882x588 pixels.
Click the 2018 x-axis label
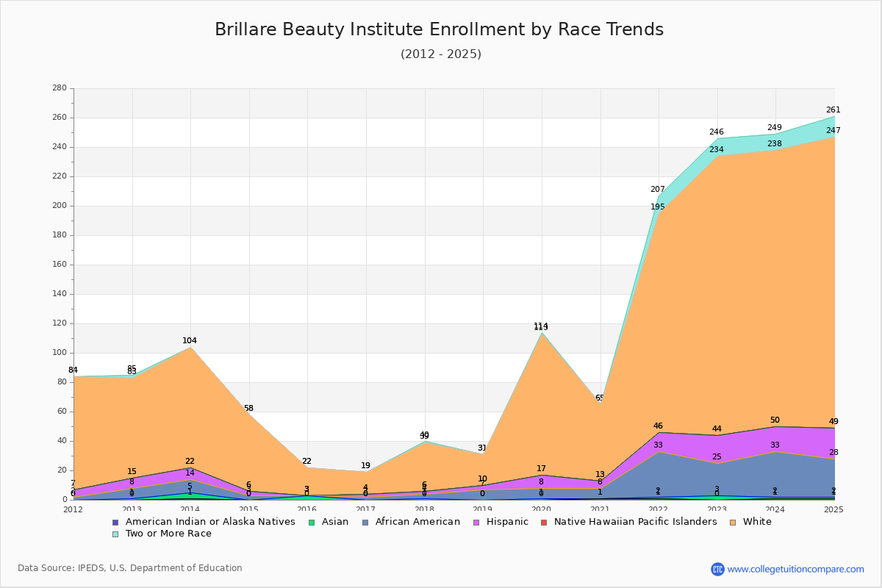click(424, 509)
